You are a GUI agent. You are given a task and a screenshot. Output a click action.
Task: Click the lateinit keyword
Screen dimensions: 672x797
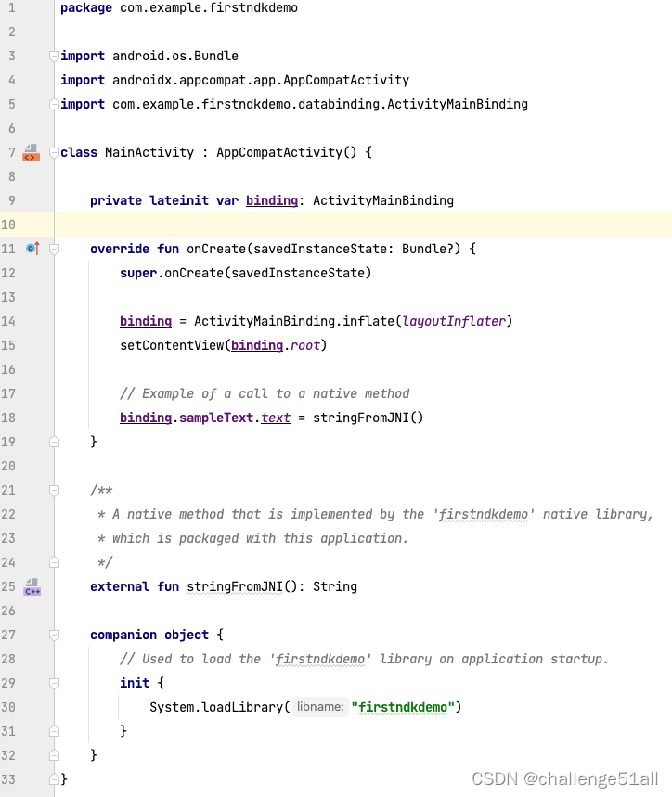pyautogui.click(x=179, y=200)
